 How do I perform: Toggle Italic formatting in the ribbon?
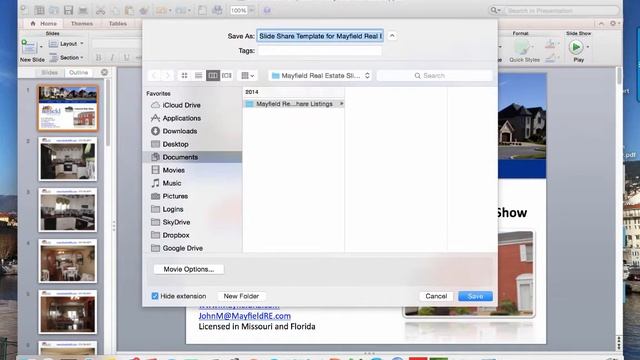[112, 58]
